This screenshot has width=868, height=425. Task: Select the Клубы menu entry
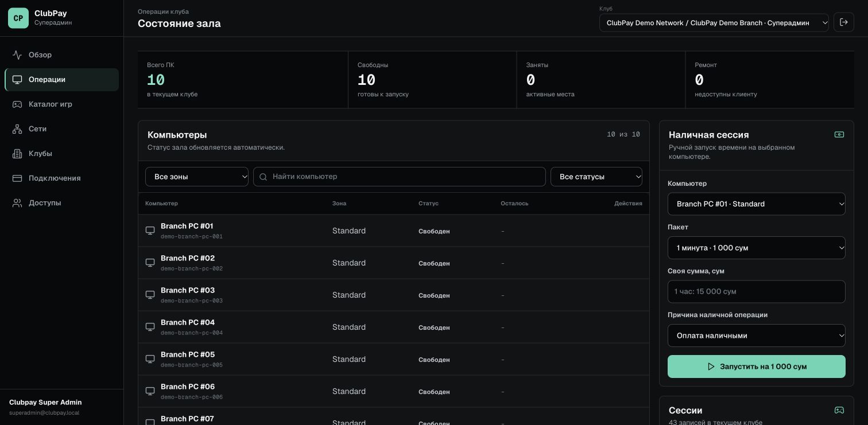pyautogui.click(x=61, y=154)
